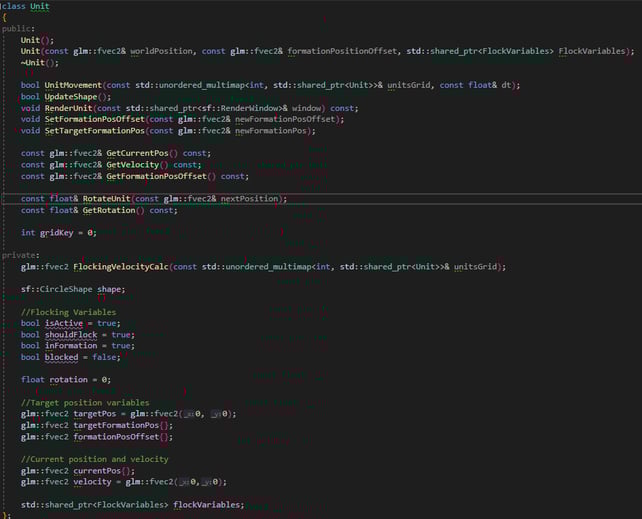The width and height of the screenshot is (642, 519).
Task: Click the isActive variable name
Action: (64, 323)
